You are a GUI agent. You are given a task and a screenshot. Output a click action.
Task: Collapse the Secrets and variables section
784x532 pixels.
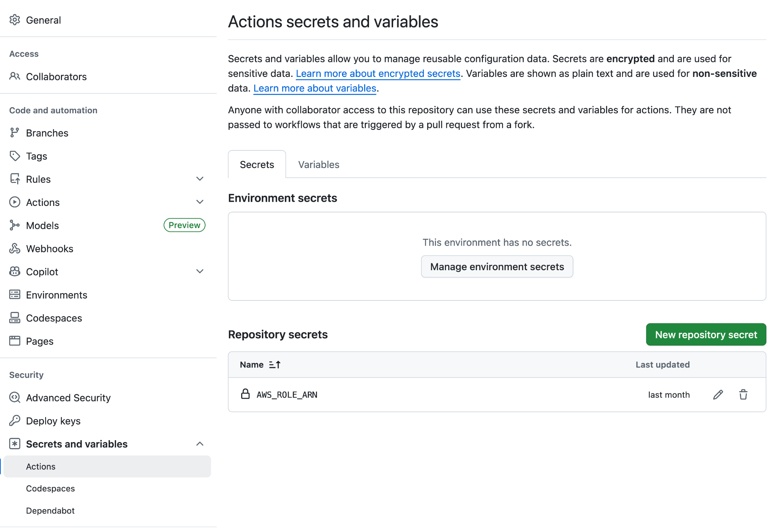pyautogui.click(x=199, y=444)
